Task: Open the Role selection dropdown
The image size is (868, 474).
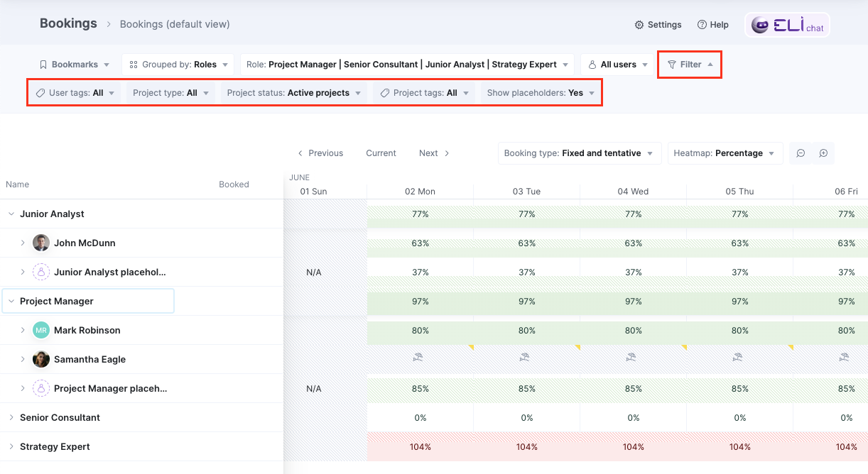Action: 407,65
